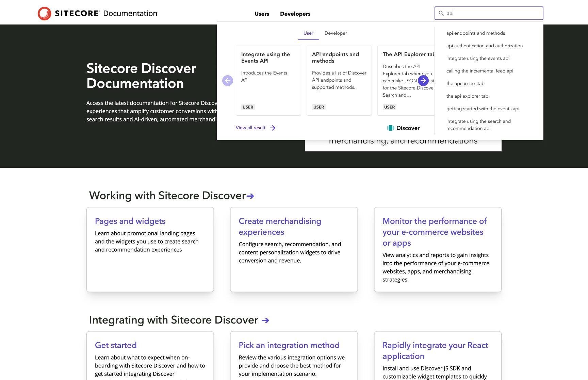The image size is (588, 380).
Task: Click the USER tag on API endpoints card
Action: coord(318,107)
